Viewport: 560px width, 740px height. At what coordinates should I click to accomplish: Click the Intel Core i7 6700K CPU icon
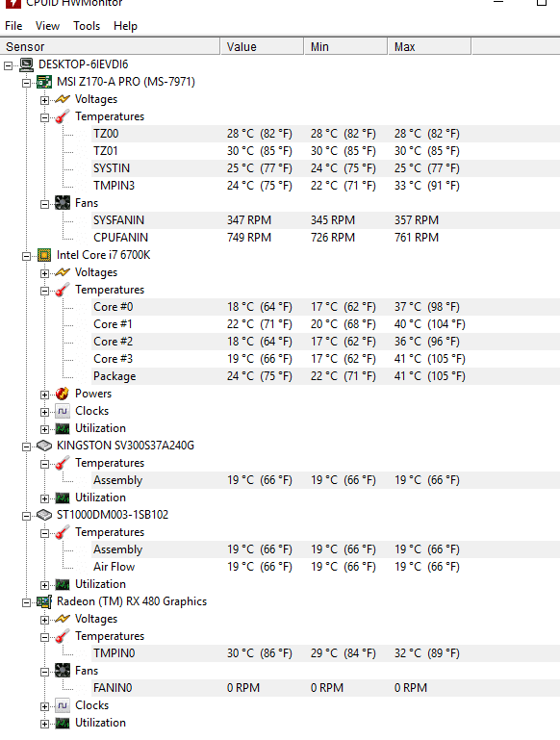point(44,255)
